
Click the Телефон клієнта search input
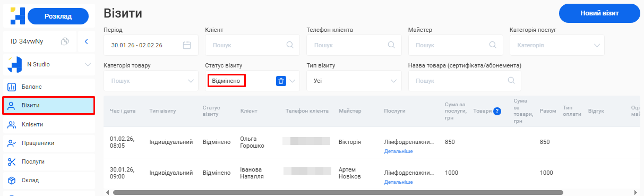pos(354,45)
